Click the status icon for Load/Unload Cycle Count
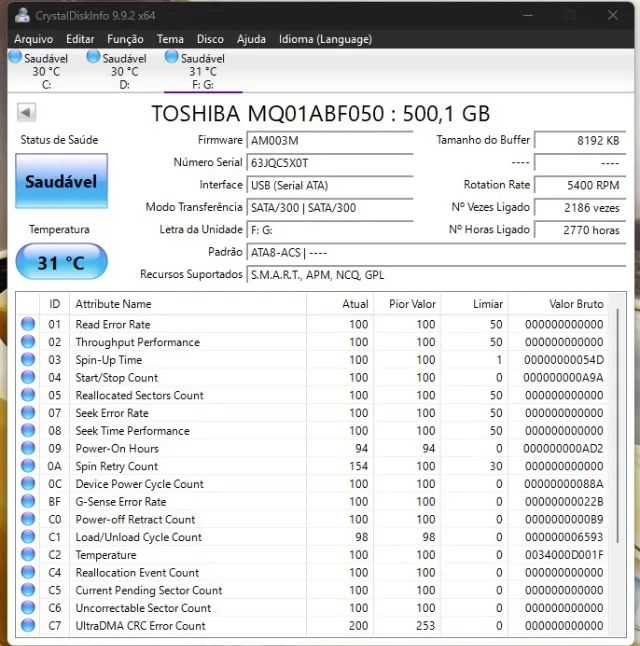This screenshot has width=640, height=646. pos(28,536)
